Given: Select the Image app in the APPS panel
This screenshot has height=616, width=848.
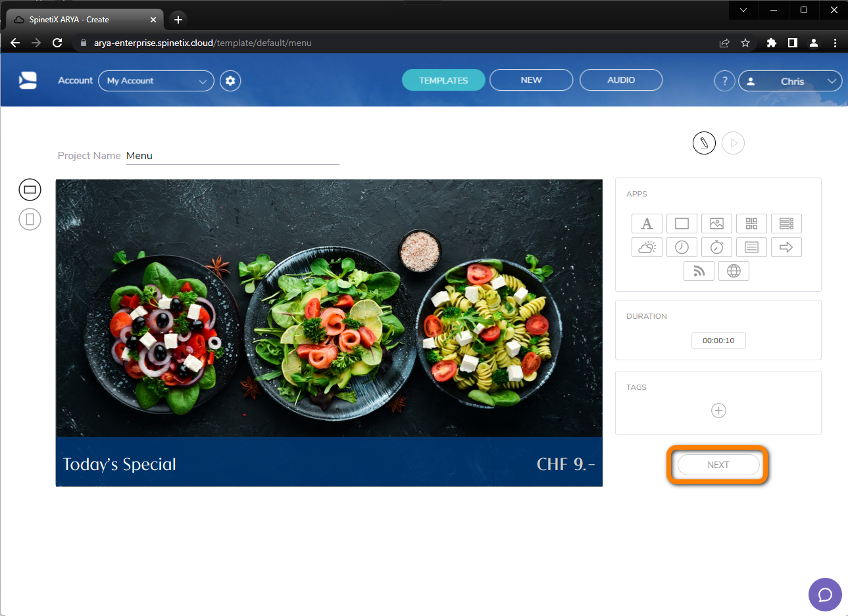Looking at the screenshot, I should pos(716,223).
